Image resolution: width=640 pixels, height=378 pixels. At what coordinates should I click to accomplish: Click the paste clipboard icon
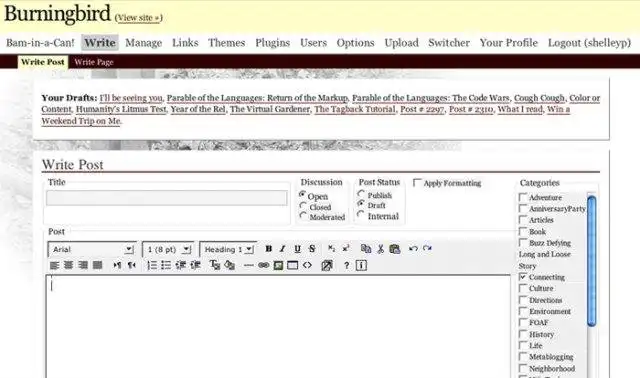(395, 249)
